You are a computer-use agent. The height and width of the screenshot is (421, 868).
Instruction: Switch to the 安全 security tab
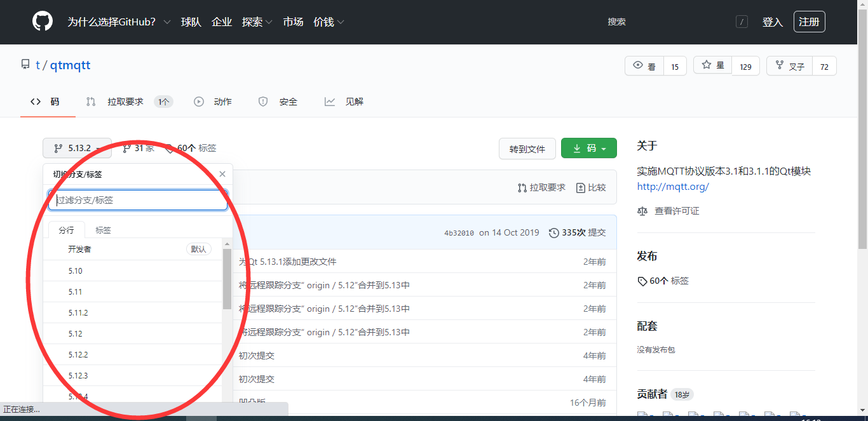[278, 102]
